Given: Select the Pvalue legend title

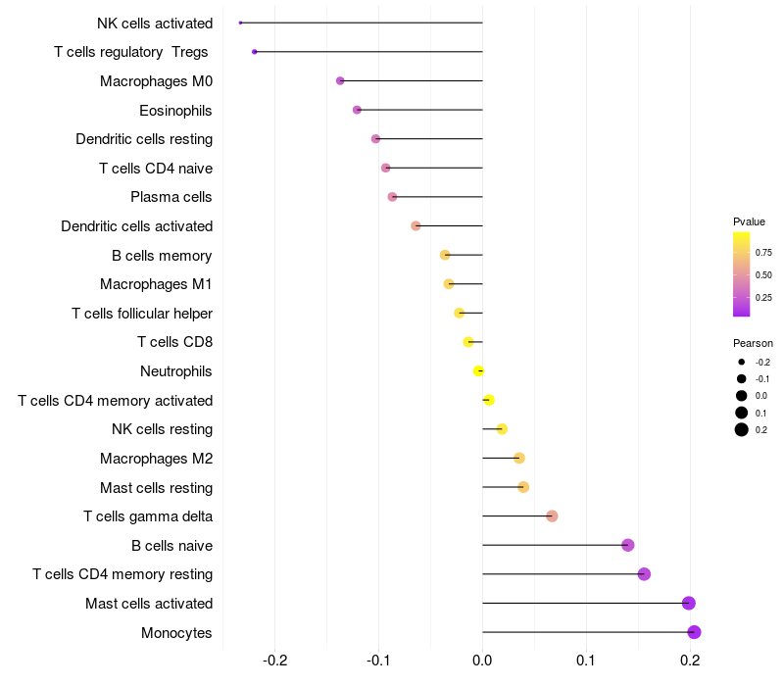Looking at the screenshot, I should [749, 221].
